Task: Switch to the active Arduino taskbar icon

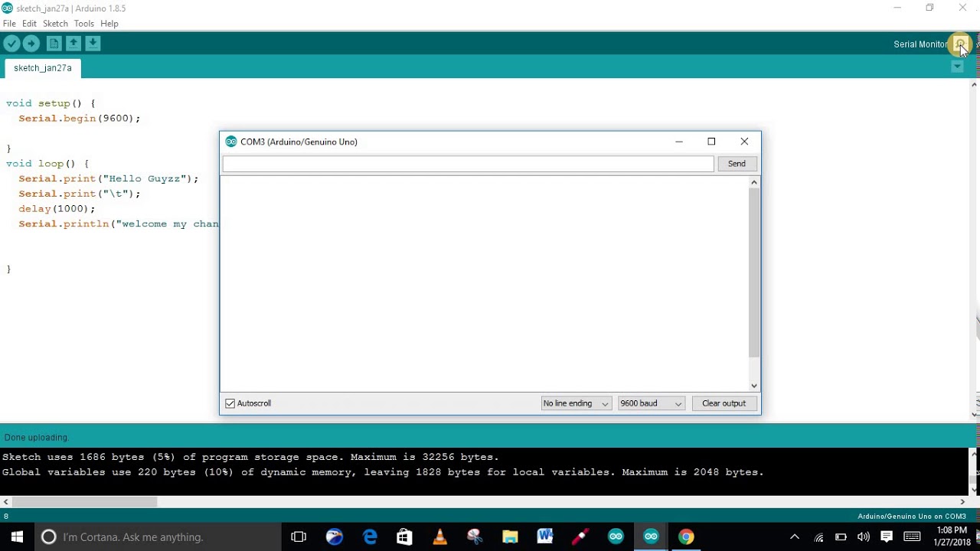Action: (x=651, y=536)
